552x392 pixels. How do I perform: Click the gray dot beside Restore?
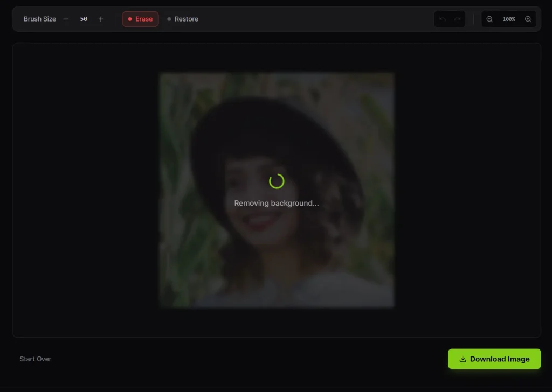169,19
